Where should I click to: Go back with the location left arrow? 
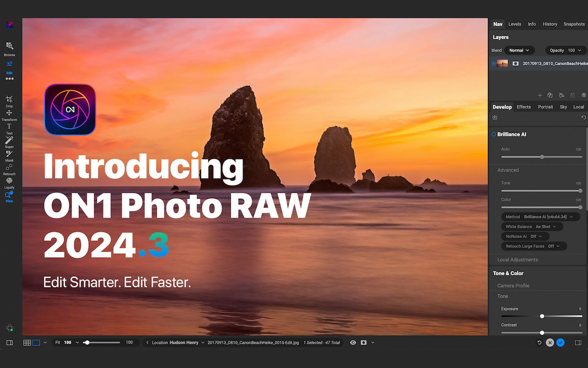coord(148,342)
